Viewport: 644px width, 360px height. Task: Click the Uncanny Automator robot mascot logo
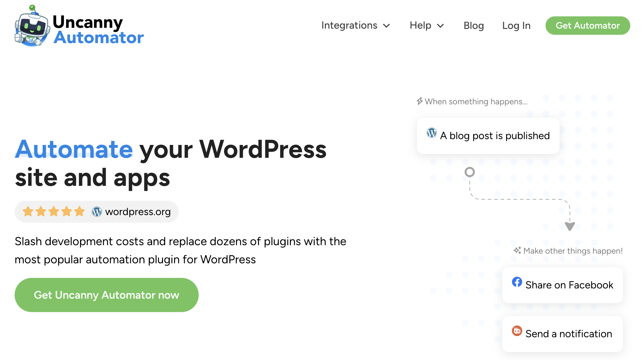point(32,26)
